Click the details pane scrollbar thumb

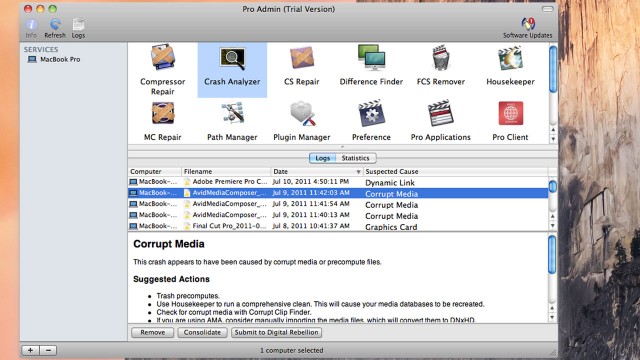(552, 254)
